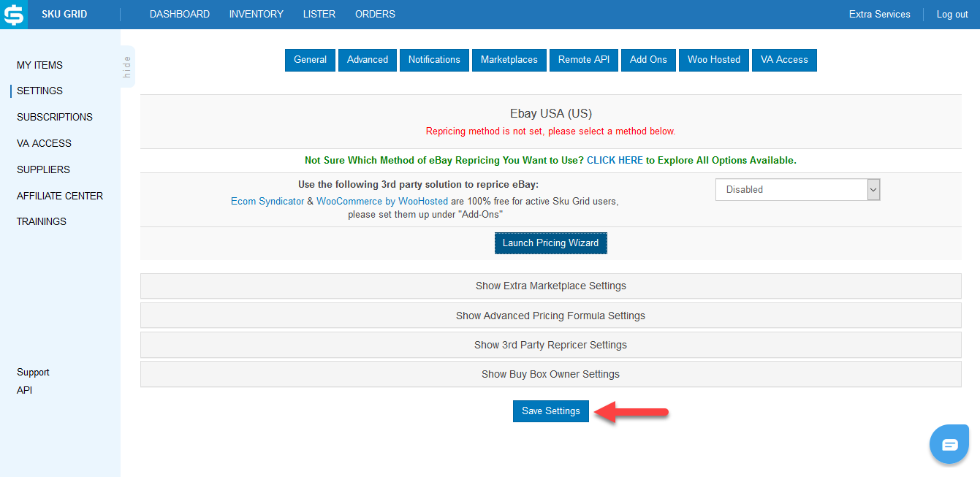Launch the Pricing Wizard
Viewport: 980px width, 477px height.
tap(550, 243)
